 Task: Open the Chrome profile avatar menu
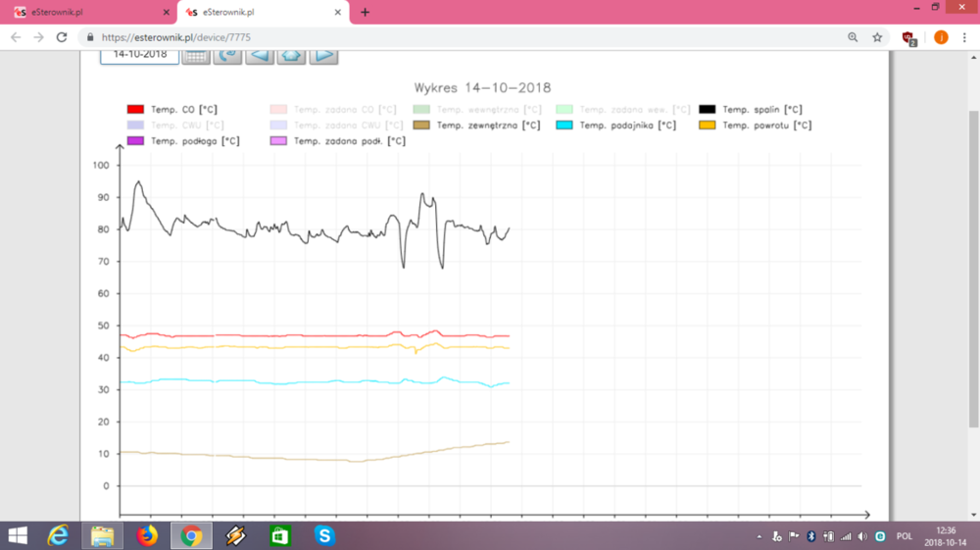(x=941, y=37)
